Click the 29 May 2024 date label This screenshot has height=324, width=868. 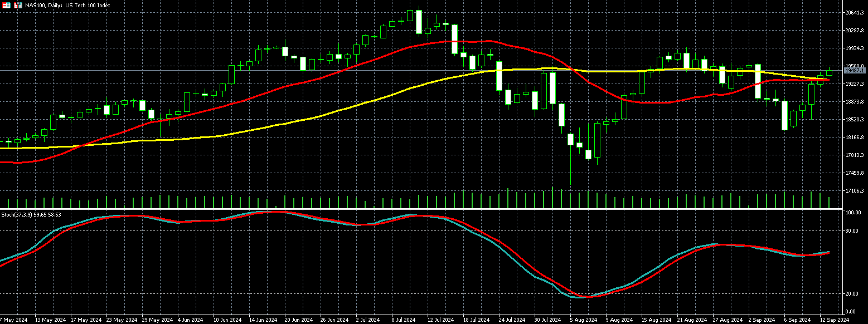pyautogui.click(x=156, y=320)
